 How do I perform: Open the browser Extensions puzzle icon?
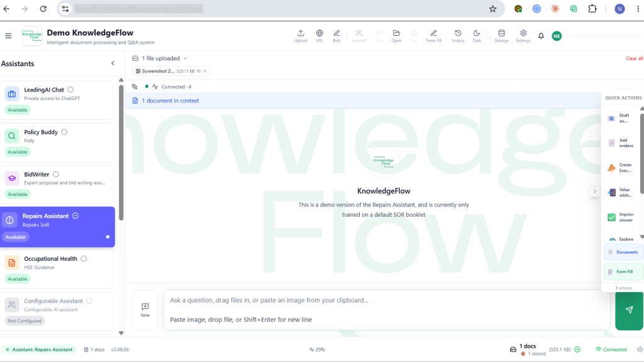tap(592, 9)
